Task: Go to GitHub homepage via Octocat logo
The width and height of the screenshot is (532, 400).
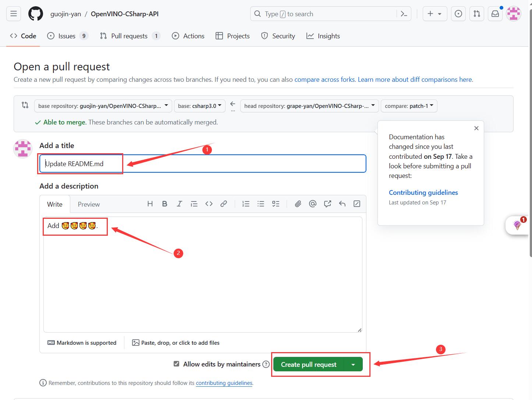Action: point(36,14)
